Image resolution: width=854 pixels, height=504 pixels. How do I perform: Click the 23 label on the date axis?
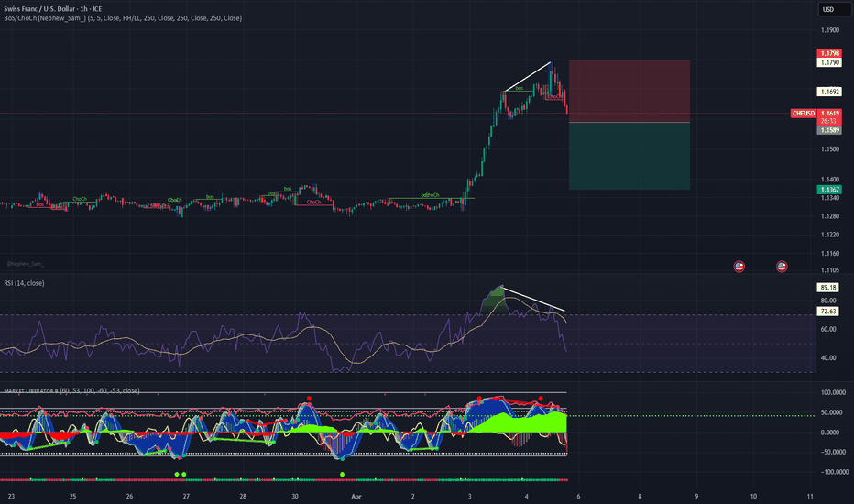(11, 497)
